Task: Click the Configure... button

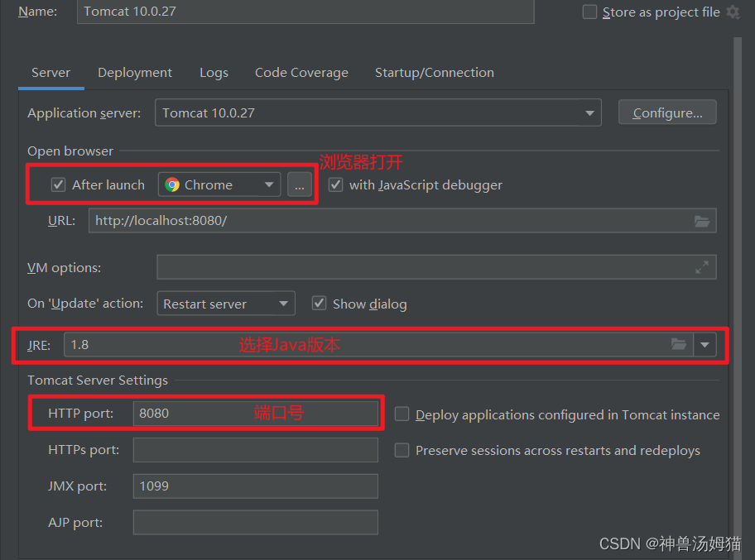Action: (667, 112)
